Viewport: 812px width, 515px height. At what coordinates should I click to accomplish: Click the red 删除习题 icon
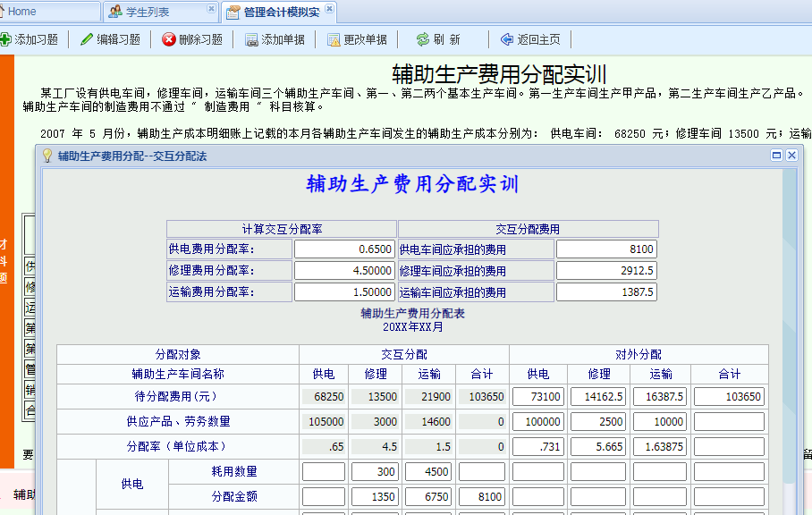coord(169,39)
